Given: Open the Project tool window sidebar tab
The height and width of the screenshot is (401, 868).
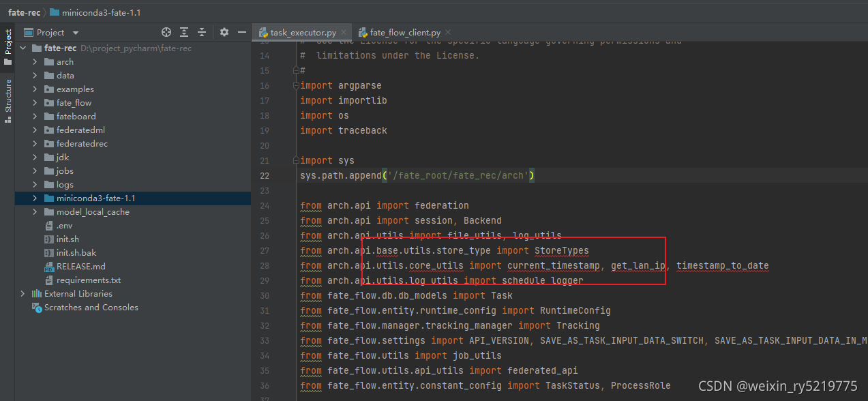Looking at the screenshot, I should (x=8, y=48).
